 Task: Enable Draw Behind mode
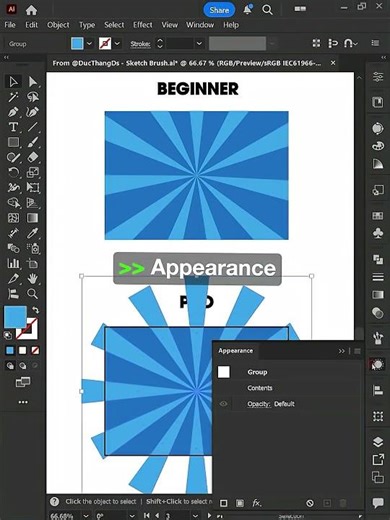22,366
